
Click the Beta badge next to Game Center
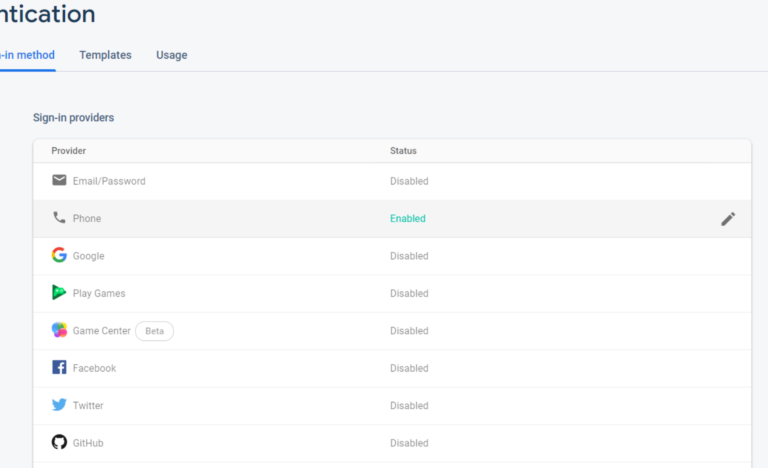pos(154,331)
